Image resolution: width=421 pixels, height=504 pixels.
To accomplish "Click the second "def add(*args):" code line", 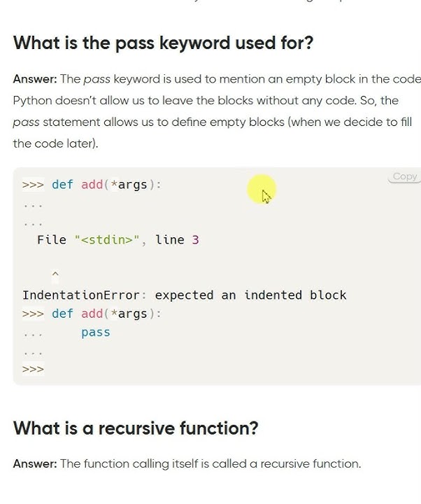I will 106,314.
